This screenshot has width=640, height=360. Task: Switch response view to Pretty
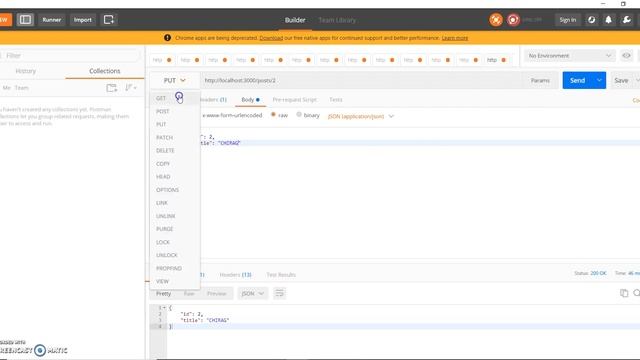(x=163, y=293)
